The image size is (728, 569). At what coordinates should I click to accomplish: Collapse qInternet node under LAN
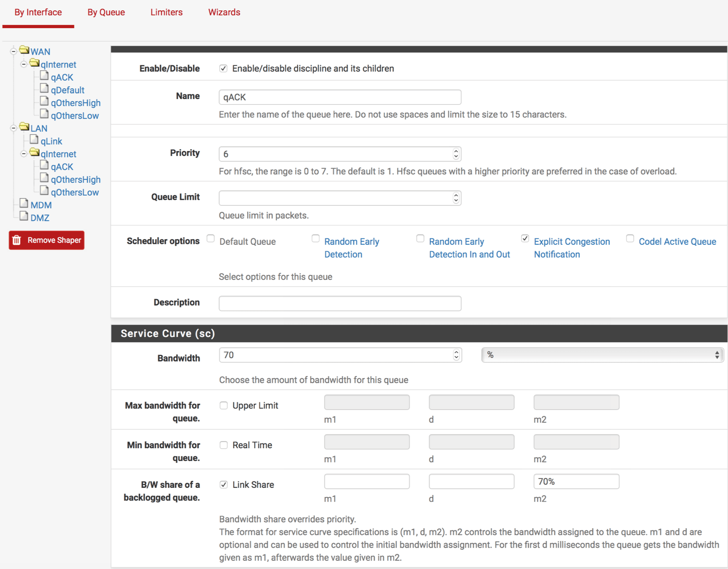click(x=24, y=154)
